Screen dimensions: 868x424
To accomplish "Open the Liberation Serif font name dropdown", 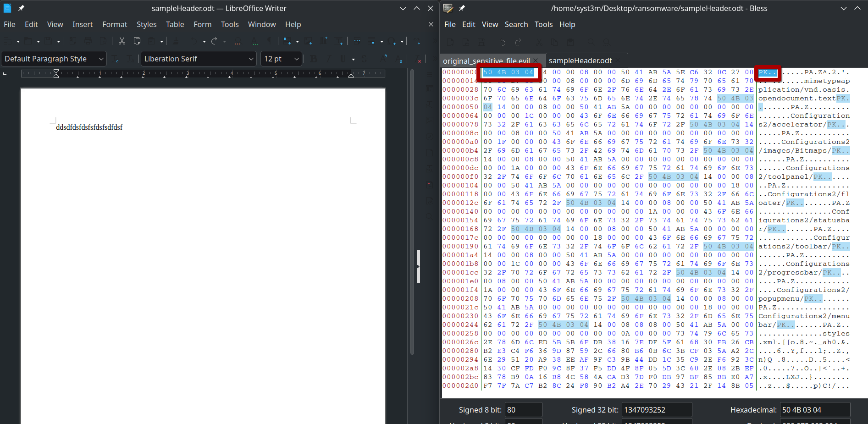I will (x=251, y=59).
